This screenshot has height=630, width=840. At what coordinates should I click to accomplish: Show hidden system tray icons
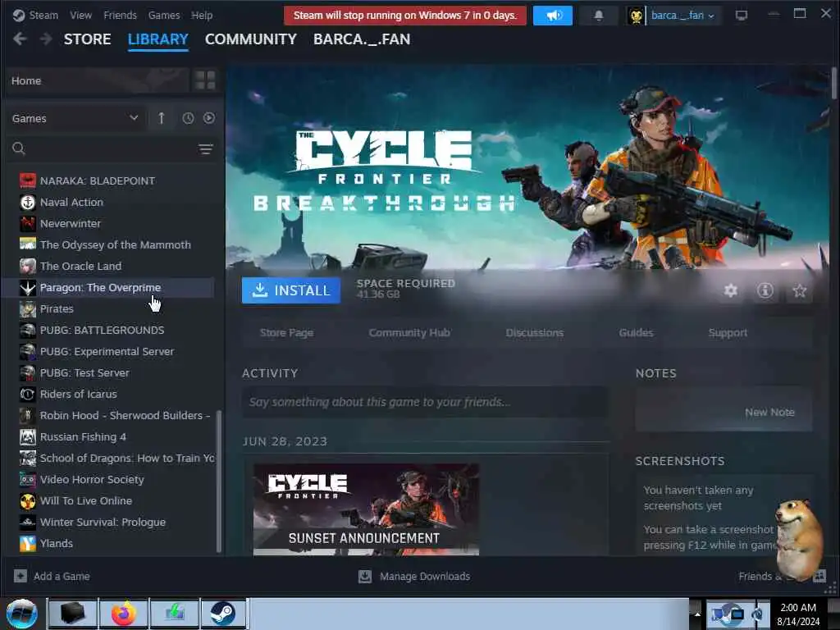pos(697,614)
